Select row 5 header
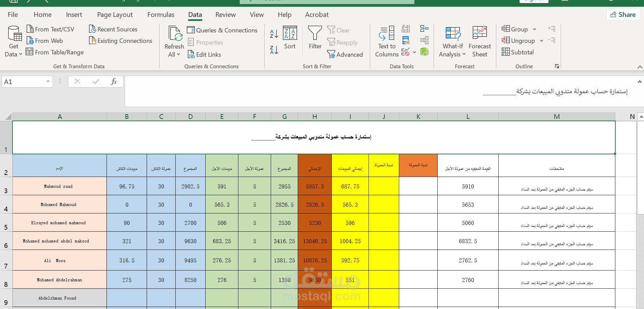The height and width of the screenshot is (309, 644). click(6, 223)
